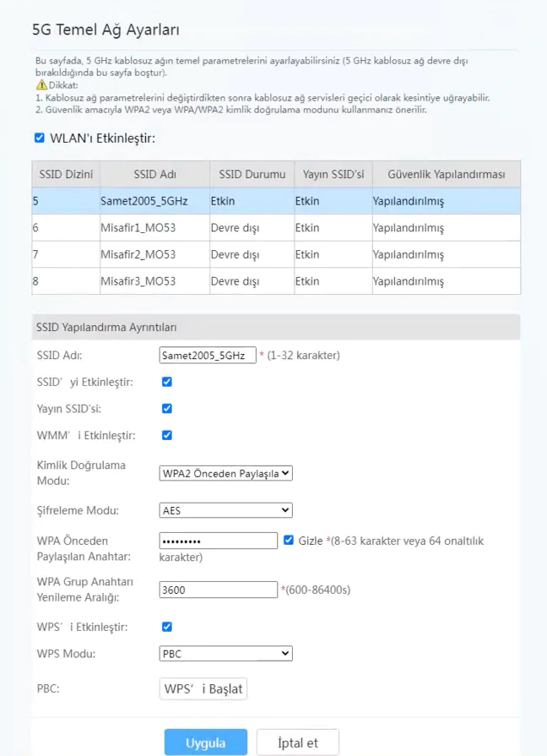The width and height of the screenshot is (547, 756).
Task: Disable the WMM'i Etkinleştir checkbox
Action: click(166, 436)
